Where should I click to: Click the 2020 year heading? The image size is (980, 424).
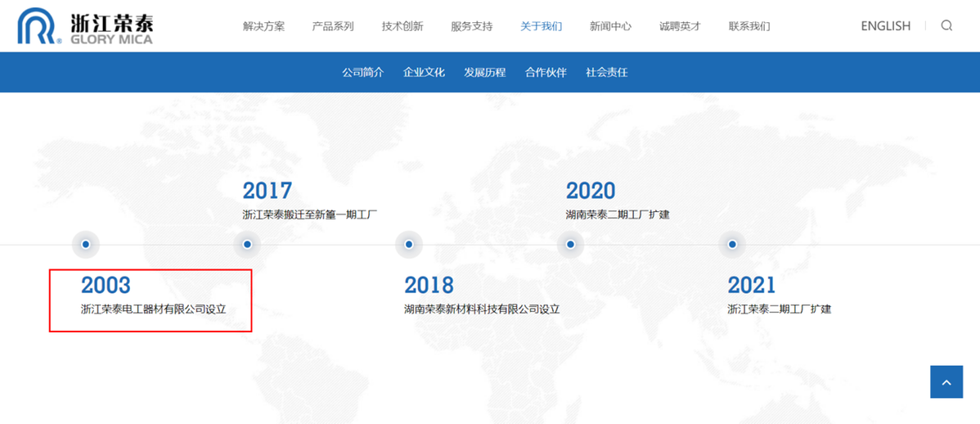click(x=591, y=191)
